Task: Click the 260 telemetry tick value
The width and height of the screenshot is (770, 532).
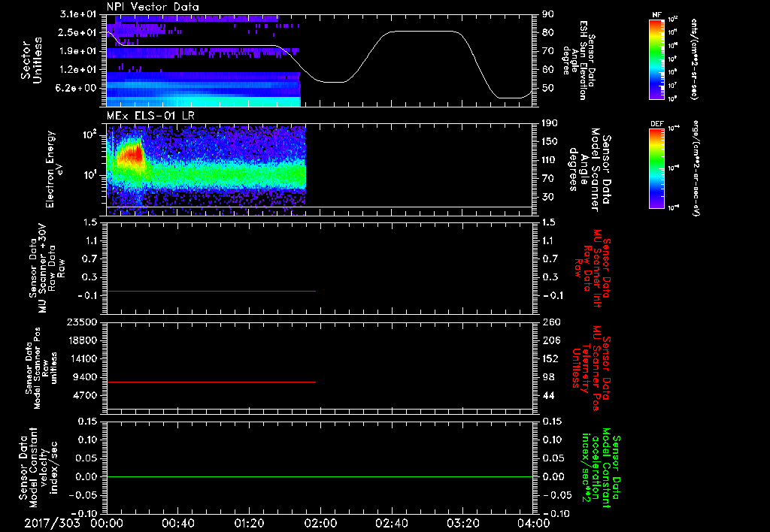Action: pyautogui.click(x=550, y=322)
